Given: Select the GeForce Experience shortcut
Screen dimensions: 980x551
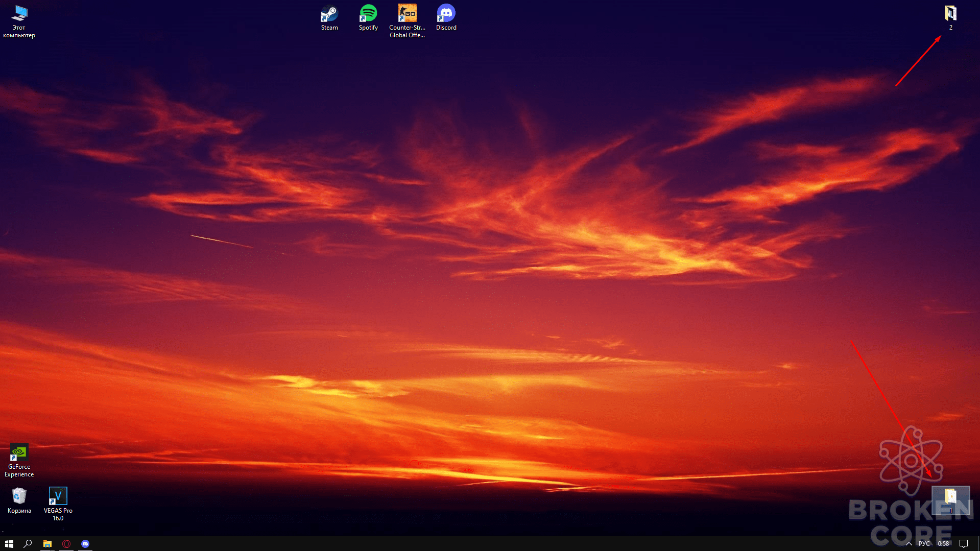Looking at the screenshot, I should click(19, 461).
